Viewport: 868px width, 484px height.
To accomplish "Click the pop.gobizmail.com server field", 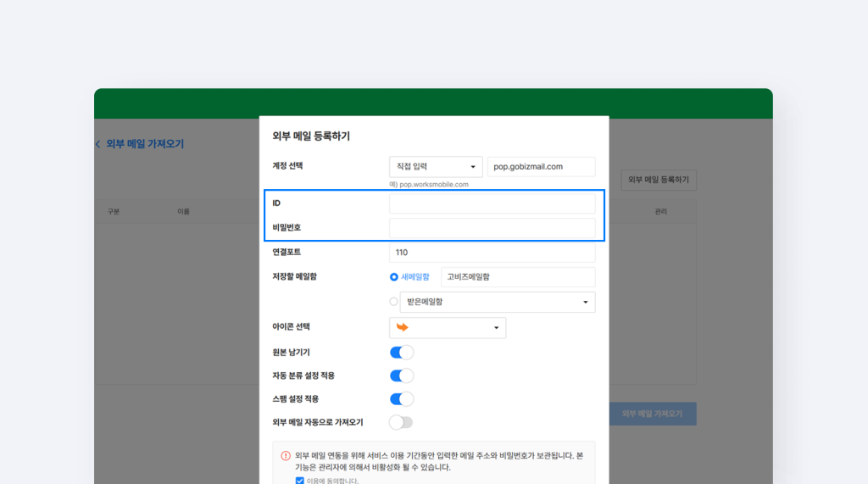I will 542,167.
